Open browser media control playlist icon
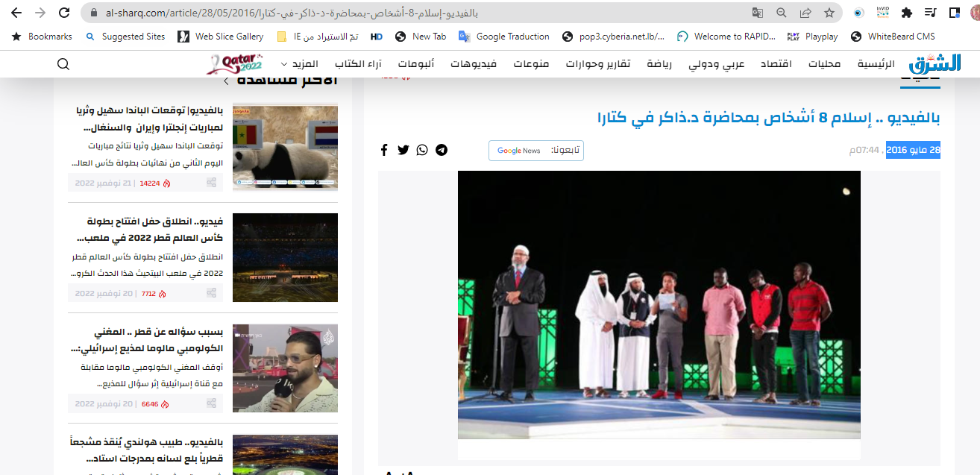This screenshot has width=980, height=475. 930,13
